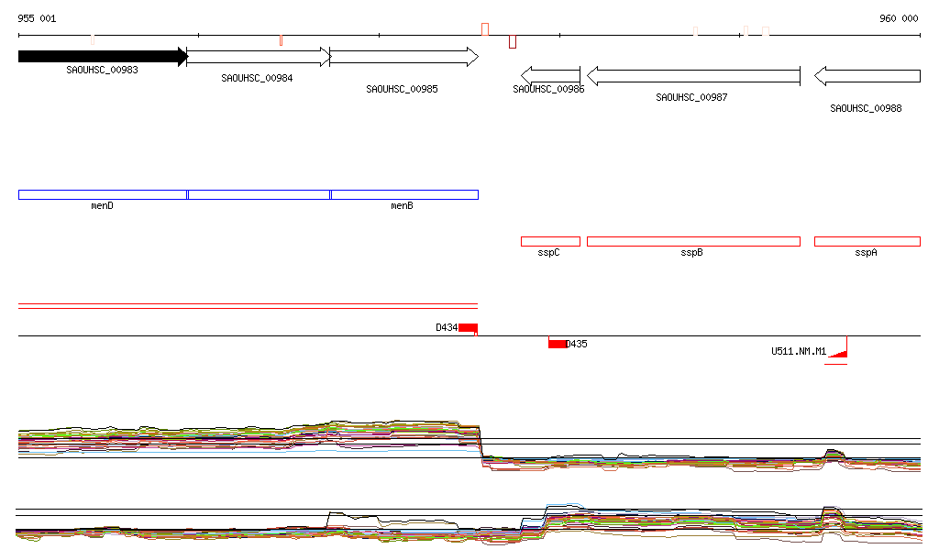Image resolution: width=939 pixels, height=560 pixels.
Task: Select the long SAOUHSC_00987 gene arrow
Action: (693, 76)
